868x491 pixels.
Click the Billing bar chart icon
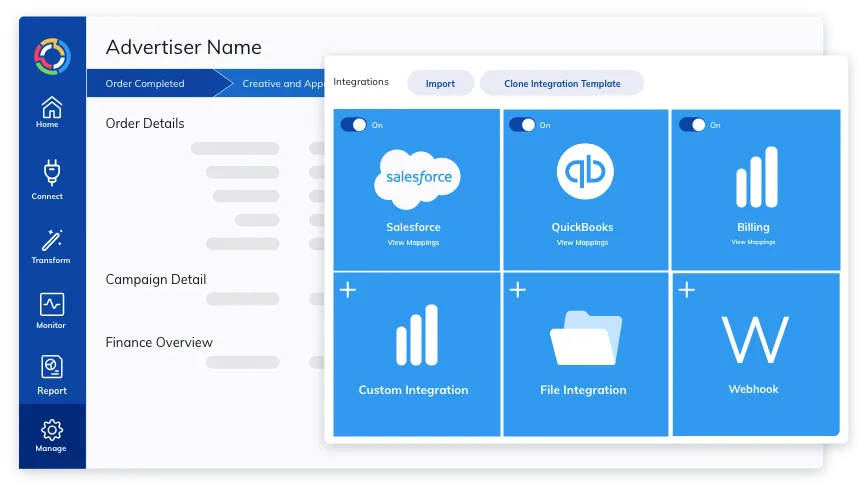pos(757,177)
